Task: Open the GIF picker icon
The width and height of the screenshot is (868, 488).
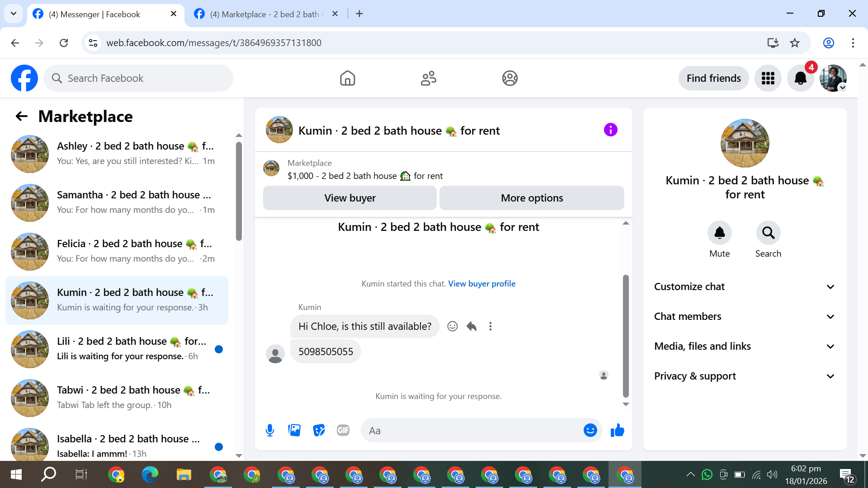Action: [343, 431]
